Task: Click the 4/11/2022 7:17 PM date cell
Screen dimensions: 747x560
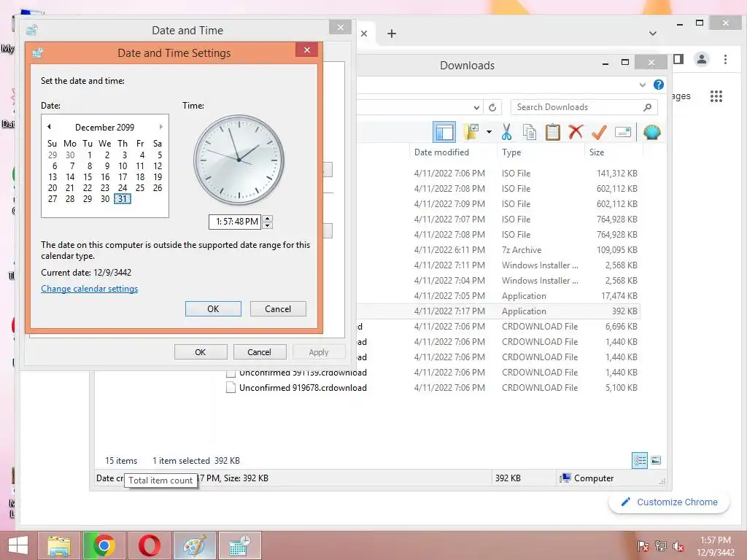Action: (449, 311)
